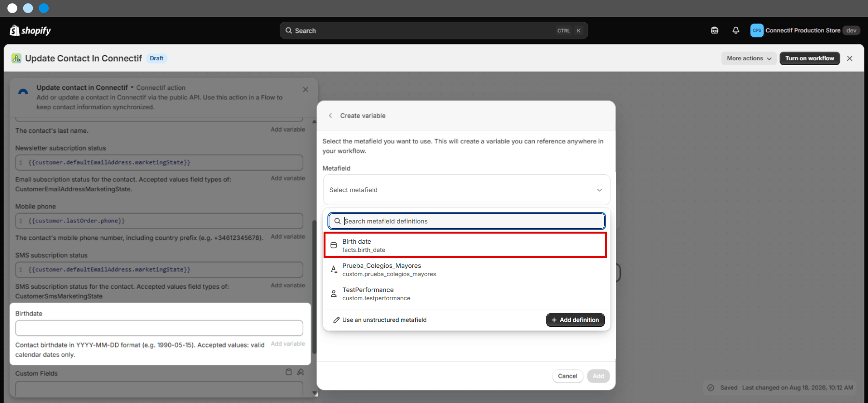868x403 pixels.
Task: Open the More actions dropdown
Action: pyautogui.click(x=749, y=58)
